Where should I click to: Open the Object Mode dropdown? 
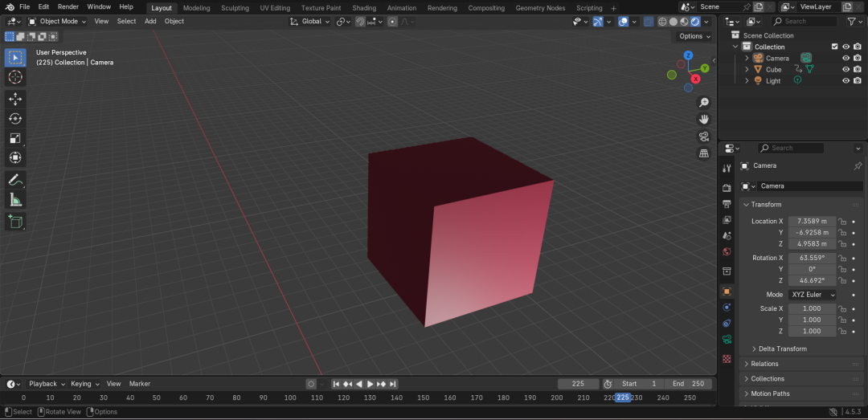pos(57,22)
